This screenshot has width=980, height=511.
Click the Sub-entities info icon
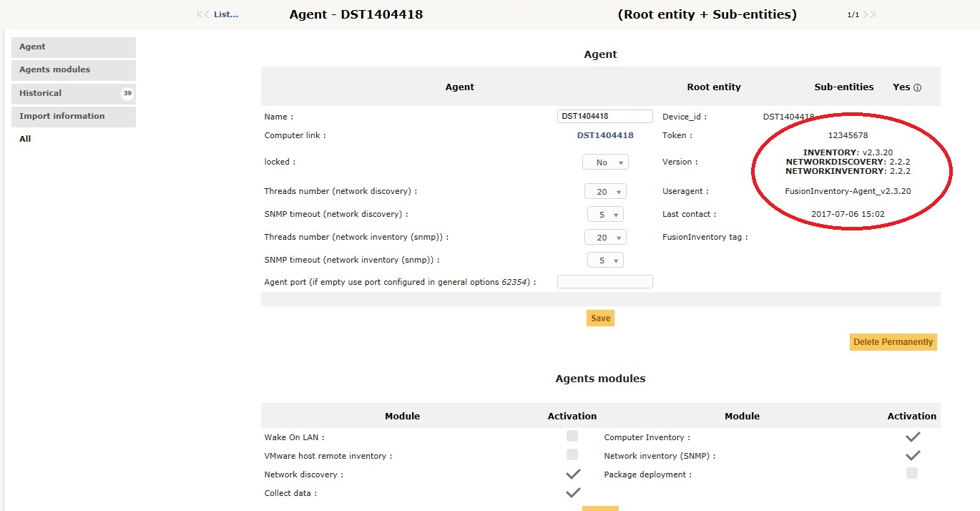(x=918, y=87)
